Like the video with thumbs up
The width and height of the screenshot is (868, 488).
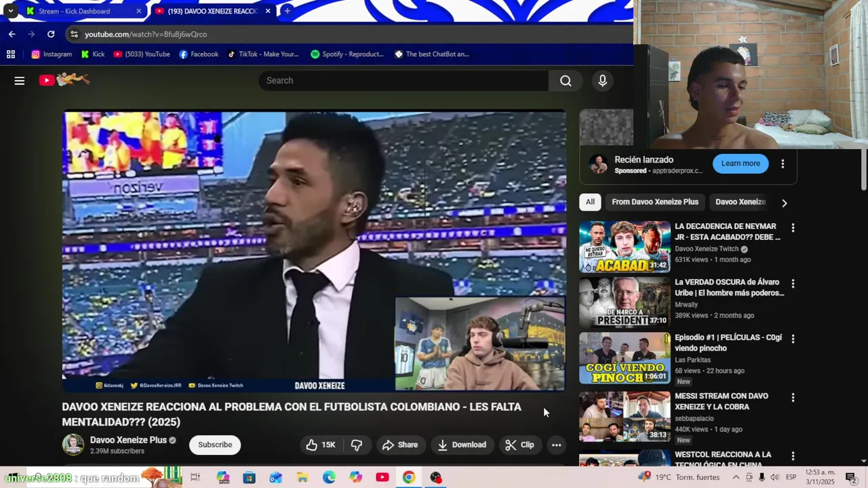coord(321,445)
